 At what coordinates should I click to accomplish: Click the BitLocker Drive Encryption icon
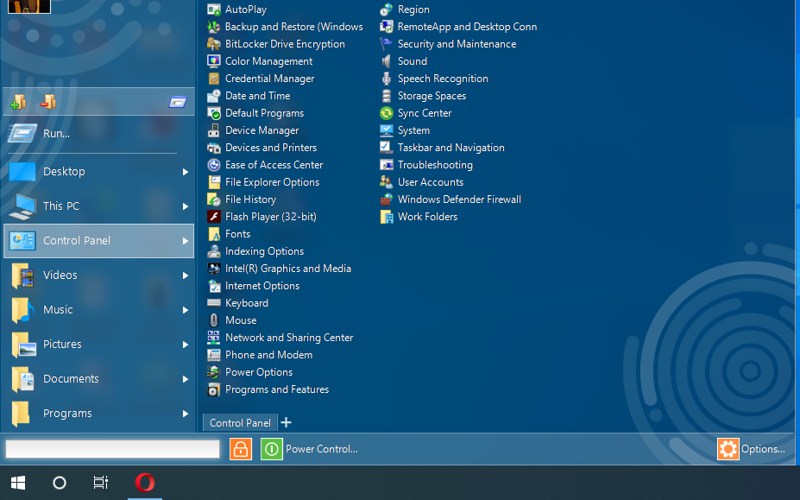click(214, 44)
